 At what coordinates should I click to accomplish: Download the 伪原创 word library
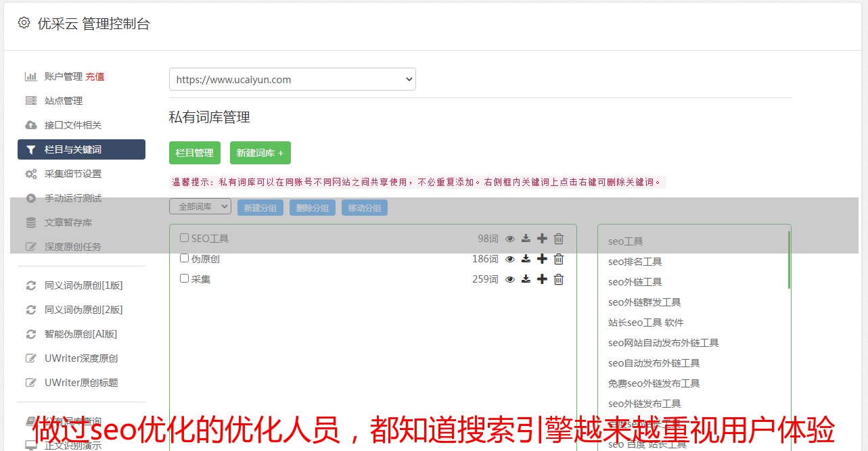(x=526, y=259)
